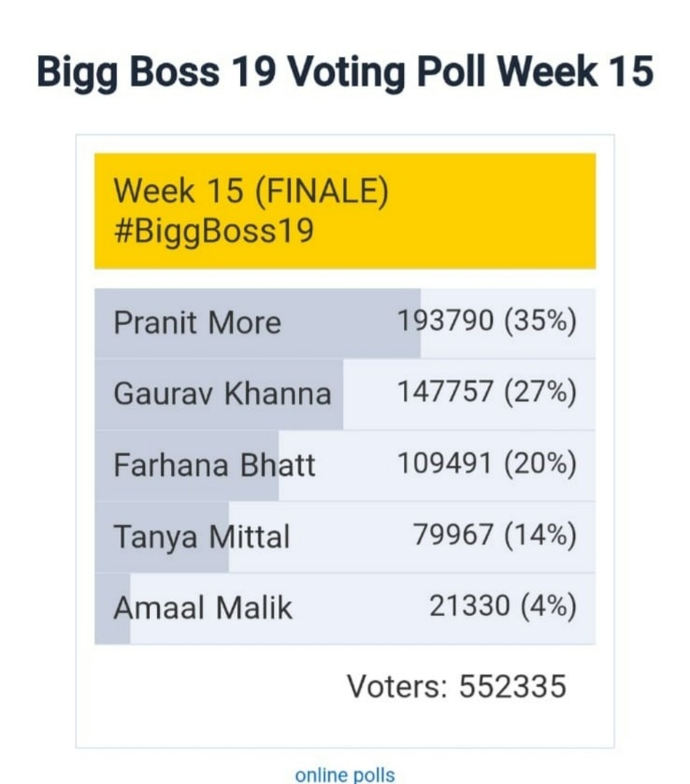Click Amaal Malik's 21330 (4%) vote count
The image size is (690, 784).
502,608
